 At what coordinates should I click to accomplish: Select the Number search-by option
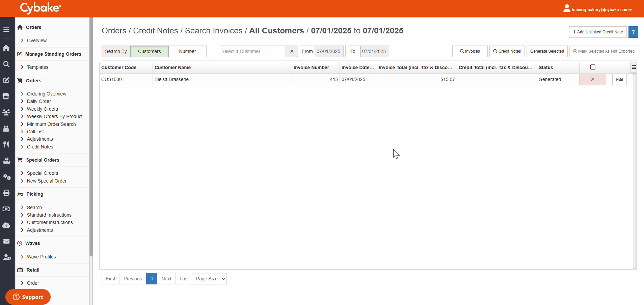pyautogui.click(x=187, y=51)
